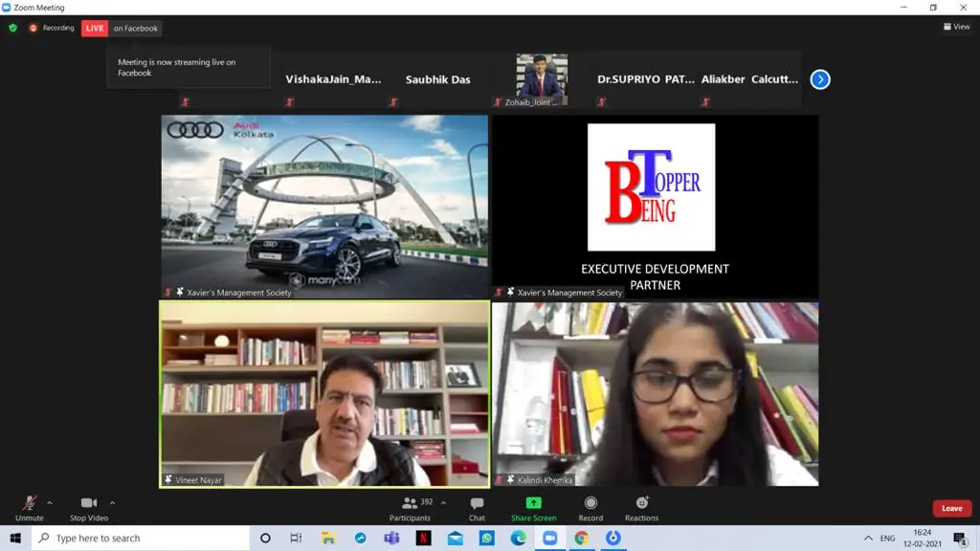Show next participants with blue arrow
Image resolution: width=980 pixels, height=551 pixels.
[820, 79]
